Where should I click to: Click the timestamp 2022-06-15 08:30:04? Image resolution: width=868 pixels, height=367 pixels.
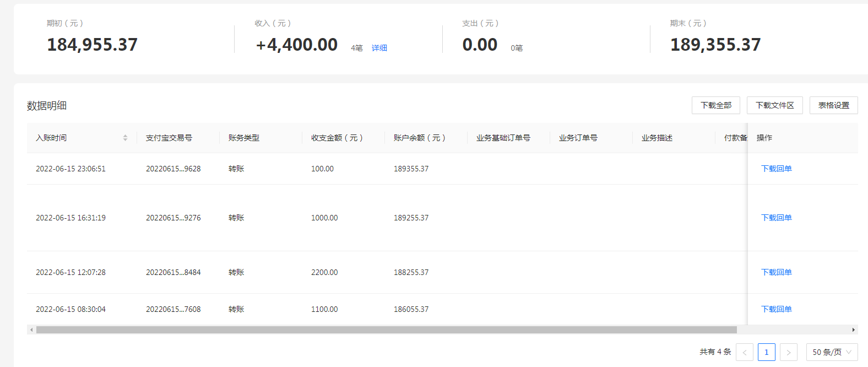click(x=70, y=309)
